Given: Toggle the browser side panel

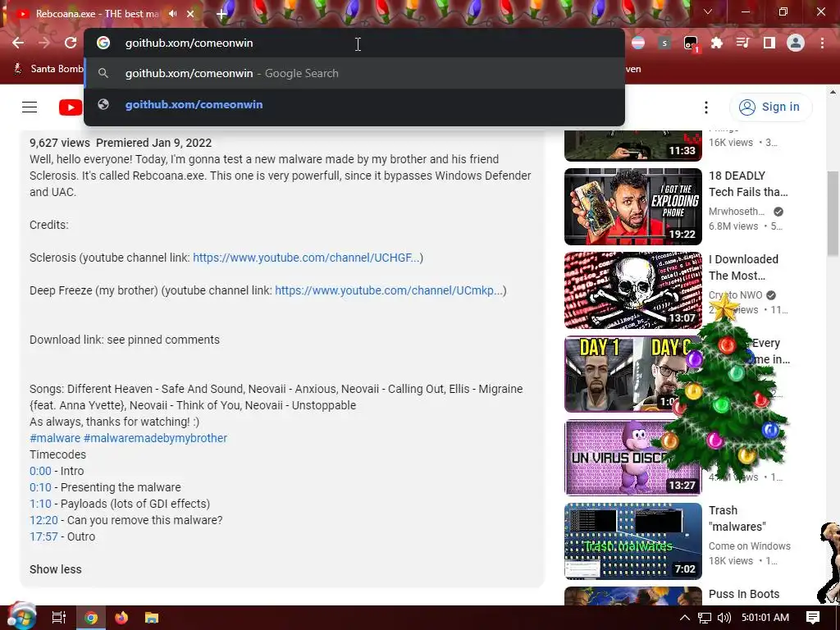Looking at the screenshot, I should (x=769, y=43).
